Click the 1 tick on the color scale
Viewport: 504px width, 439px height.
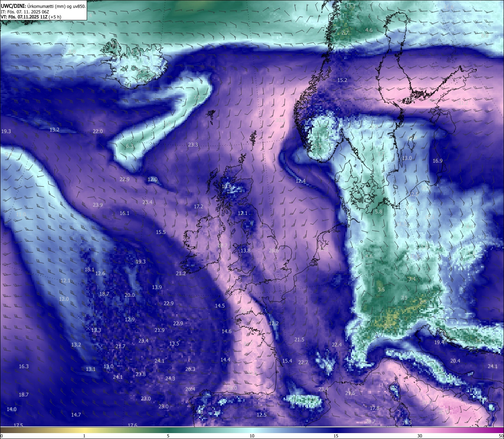click(84, 436)
